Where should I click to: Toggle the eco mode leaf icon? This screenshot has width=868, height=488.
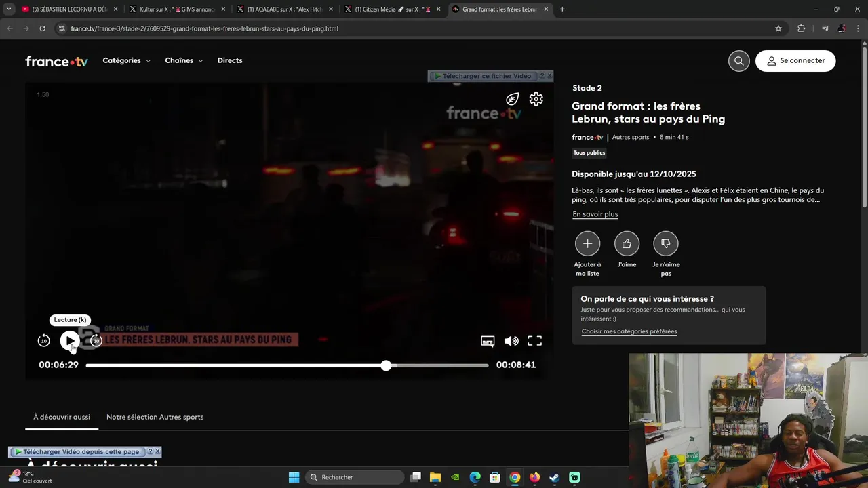[513, 99]
